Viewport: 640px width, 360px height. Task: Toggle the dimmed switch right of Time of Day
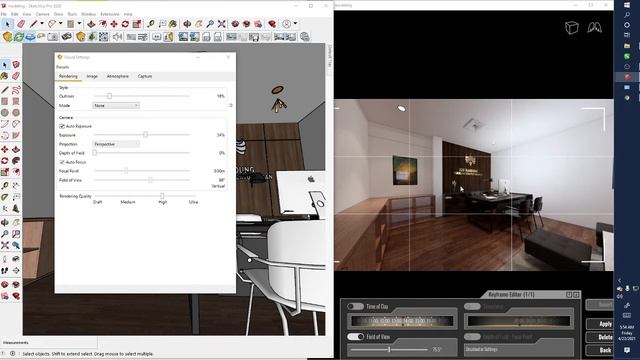point(472,306)
